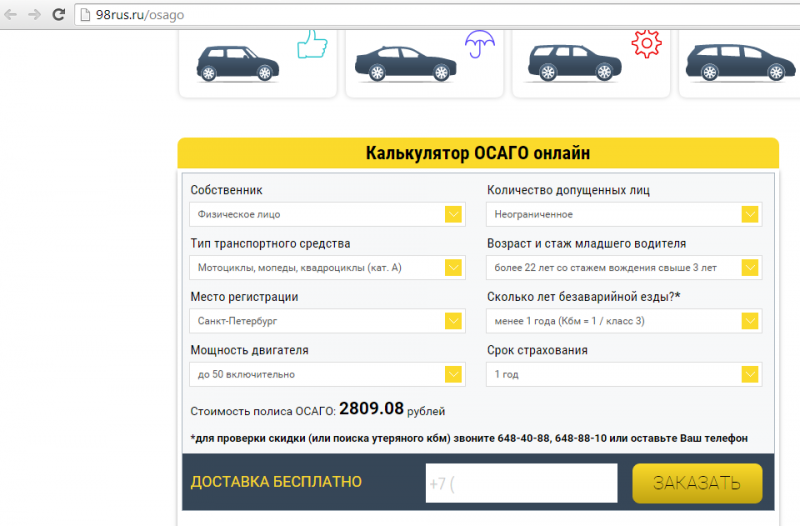Click yellow arrow next to менее 1 года field

coord(750,321)
